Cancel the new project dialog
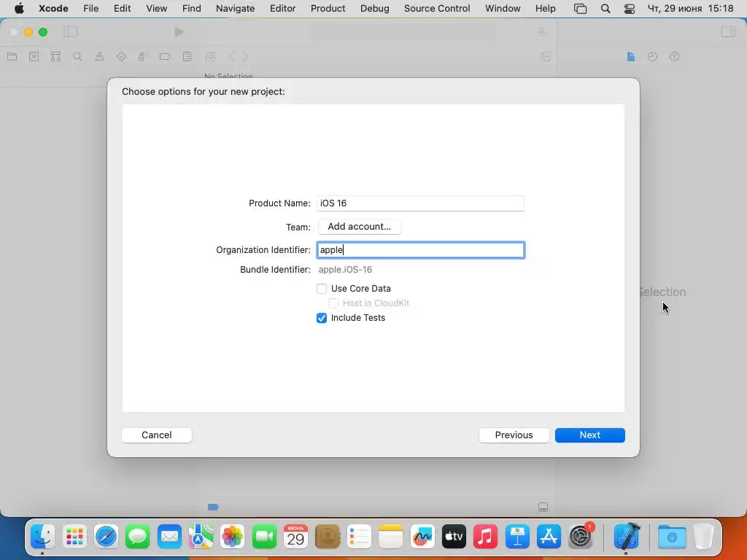747x560 pixels. (157, 435)
